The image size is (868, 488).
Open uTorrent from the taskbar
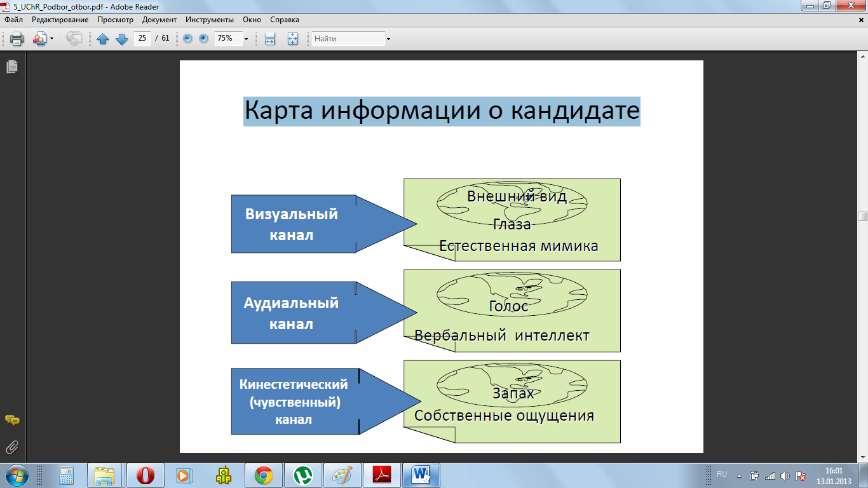pyautogui.click(x=302, y=475)
